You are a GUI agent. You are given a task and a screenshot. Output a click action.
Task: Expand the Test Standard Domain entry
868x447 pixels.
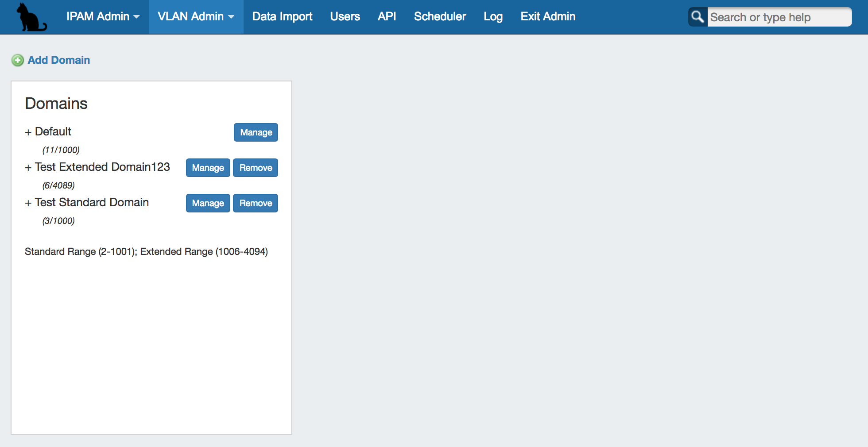pos(28,203)
